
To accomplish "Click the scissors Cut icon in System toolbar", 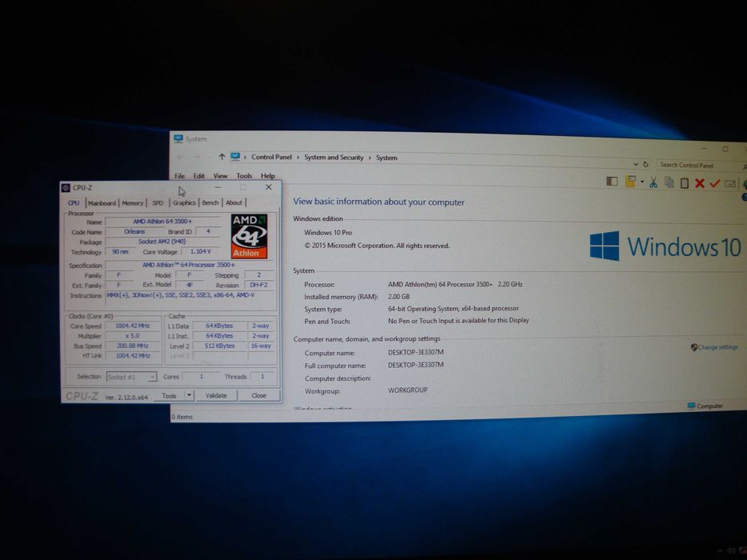I will point(653,182).
